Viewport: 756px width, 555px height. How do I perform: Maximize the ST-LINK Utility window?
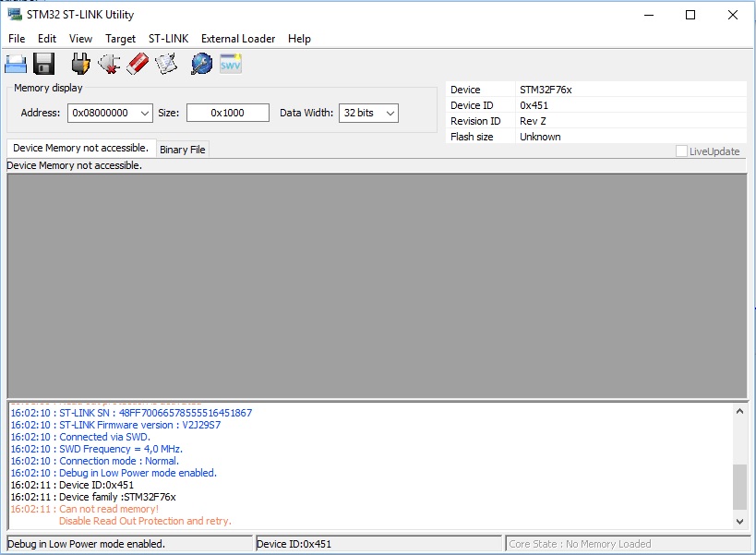[x=690, y=15]
